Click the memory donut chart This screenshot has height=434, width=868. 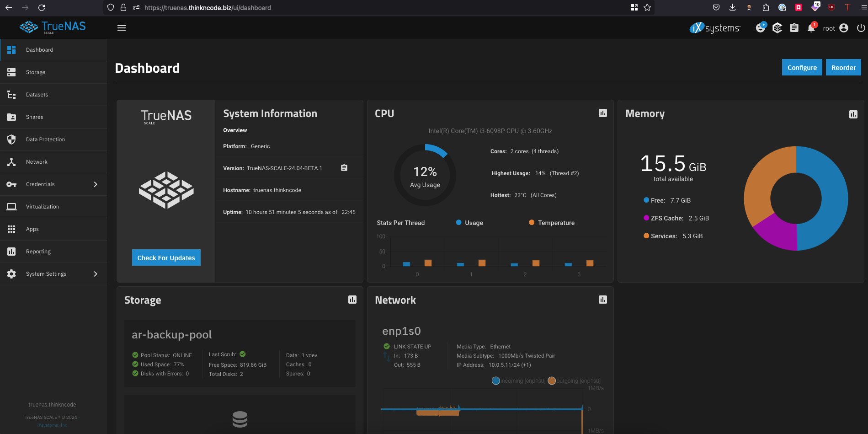pyautogui.click(x=796, y=198)
